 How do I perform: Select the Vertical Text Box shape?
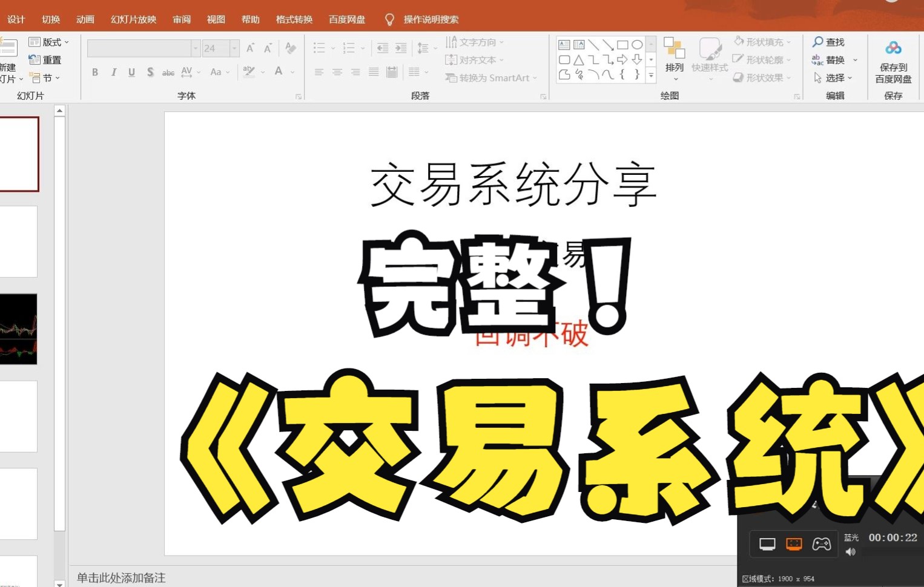[x=579, y=45]
